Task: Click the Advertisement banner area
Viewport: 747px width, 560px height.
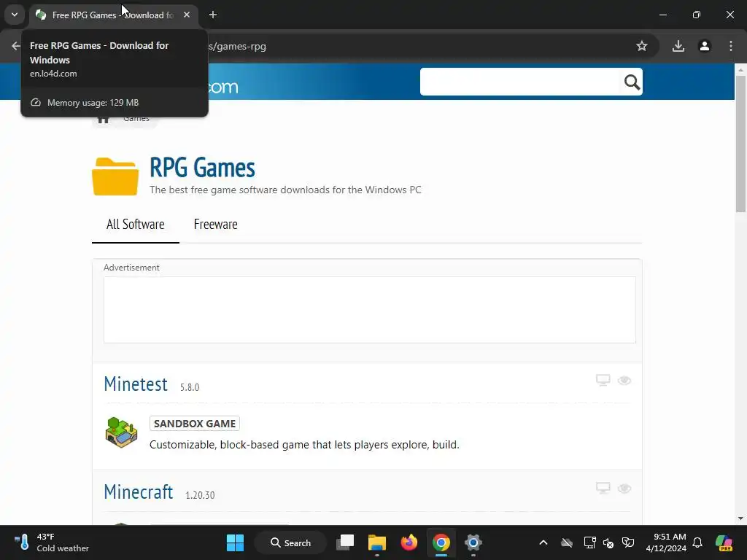Action: (x=370, y=309)
